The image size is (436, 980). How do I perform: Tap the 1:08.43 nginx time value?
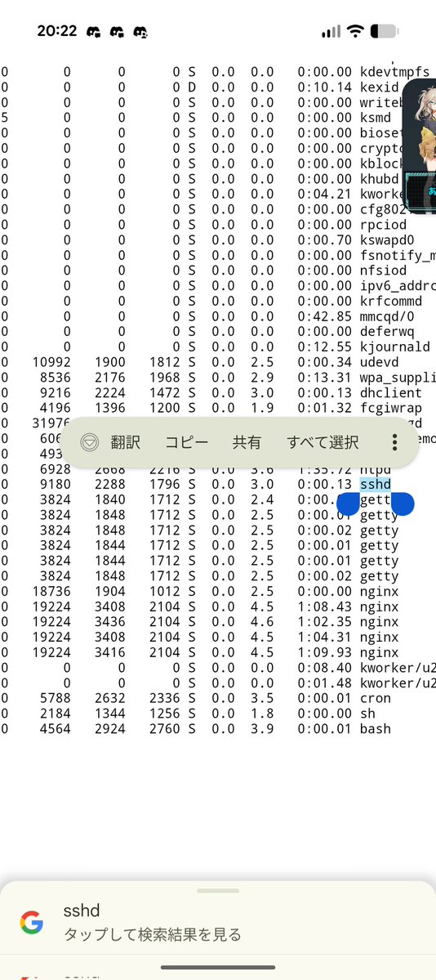[324, 606]
